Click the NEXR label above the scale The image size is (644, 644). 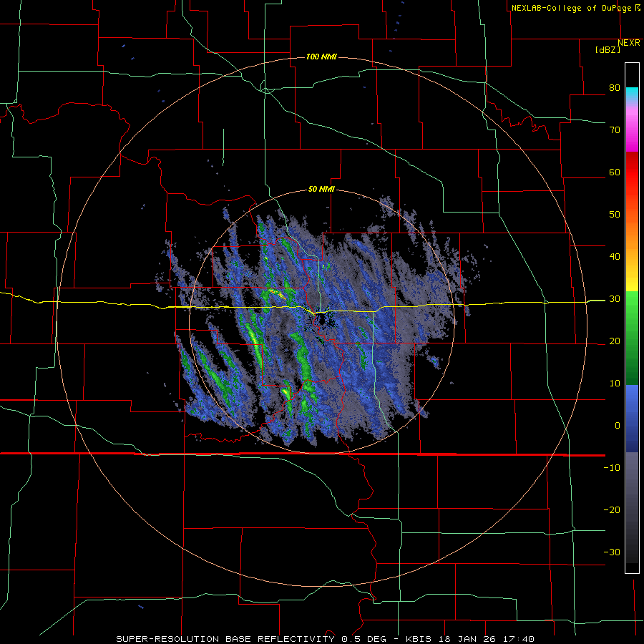point(629,43)
